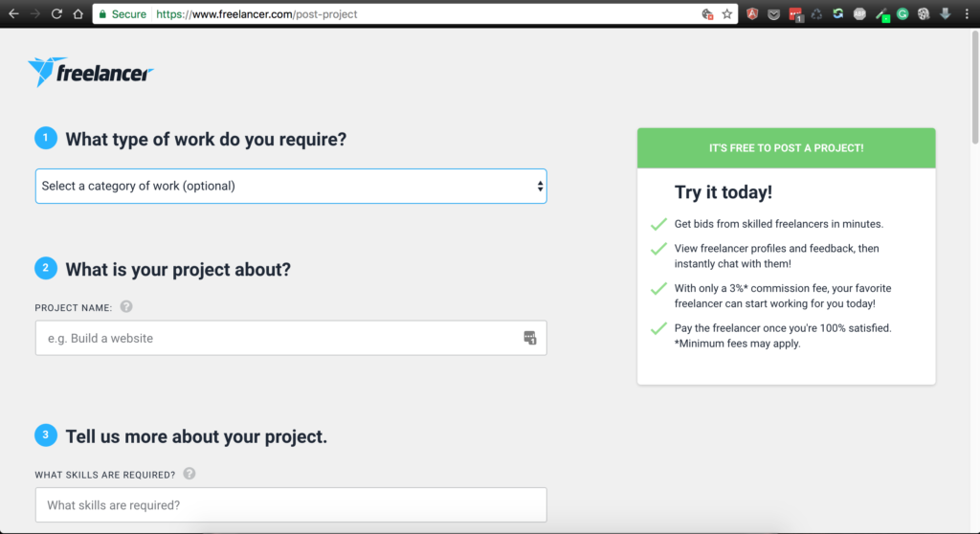Click the freelancer.com URL in address bar
The height and width of the screenshot is (534, 980).
coord(256,14)
